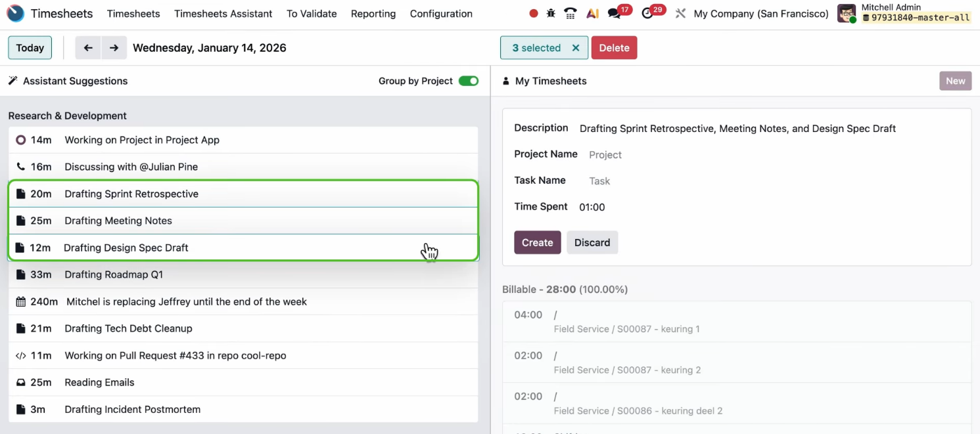Click the VoIP phone icon in navbar
Image resolution: width=980 pixels, height=434 pixels.
(x=571, y=13)
